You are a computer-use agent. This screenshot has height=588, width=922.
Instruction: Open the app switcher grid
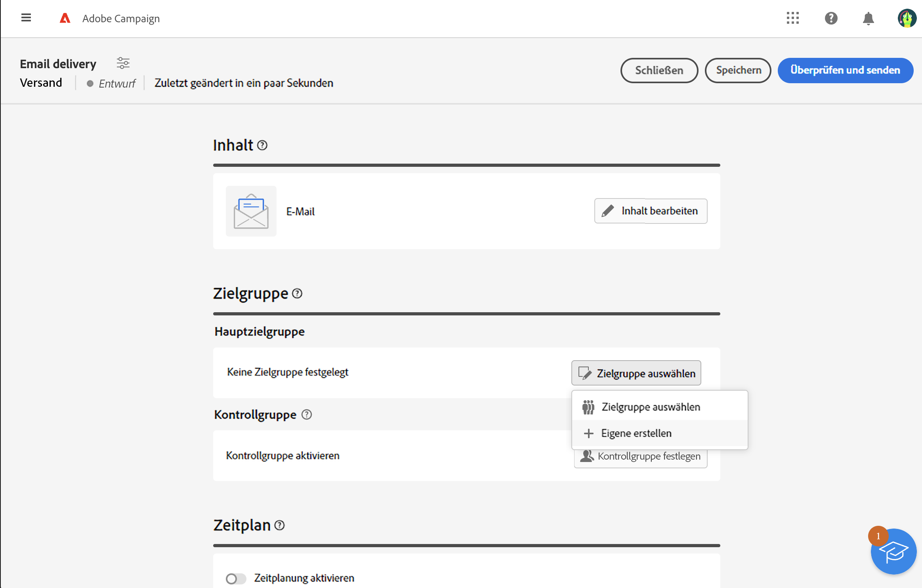coord(793,18)
